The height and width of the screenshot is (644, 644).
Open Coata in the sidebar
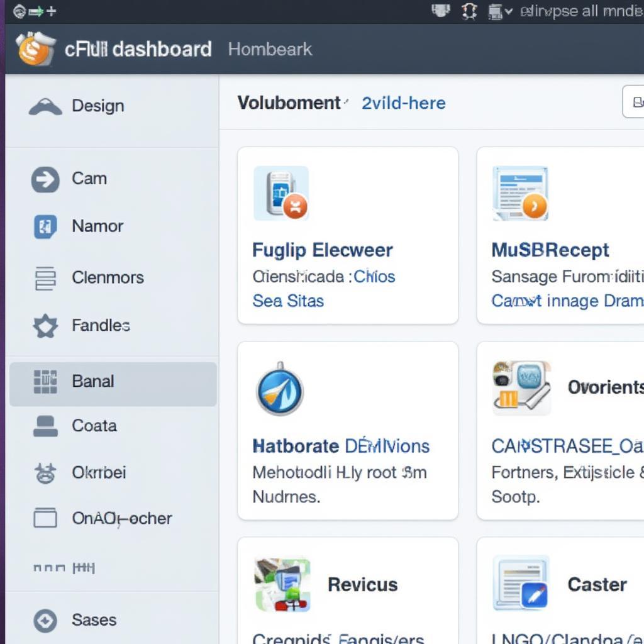point(112,426)
